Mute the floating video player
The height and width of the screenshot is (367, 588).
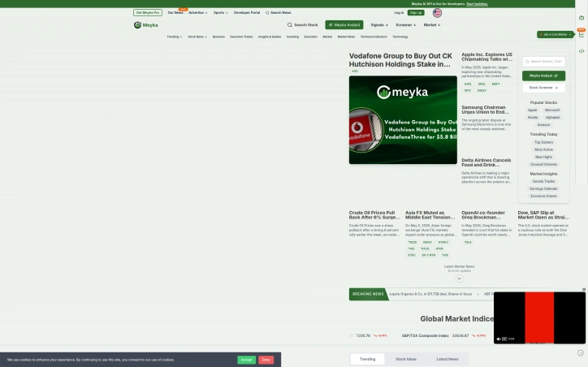coord(499,339)
